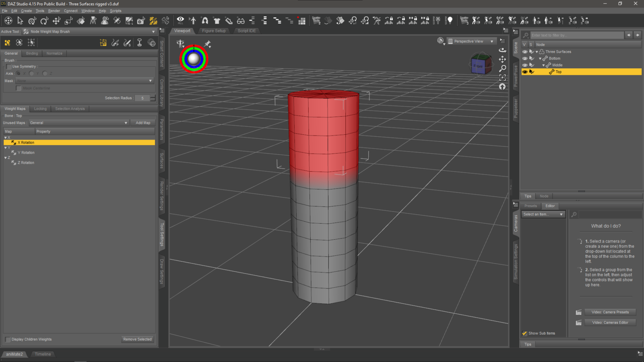Enable the Use Symmetry checkbox
This screenshot has width=644, height=362.
9,66
